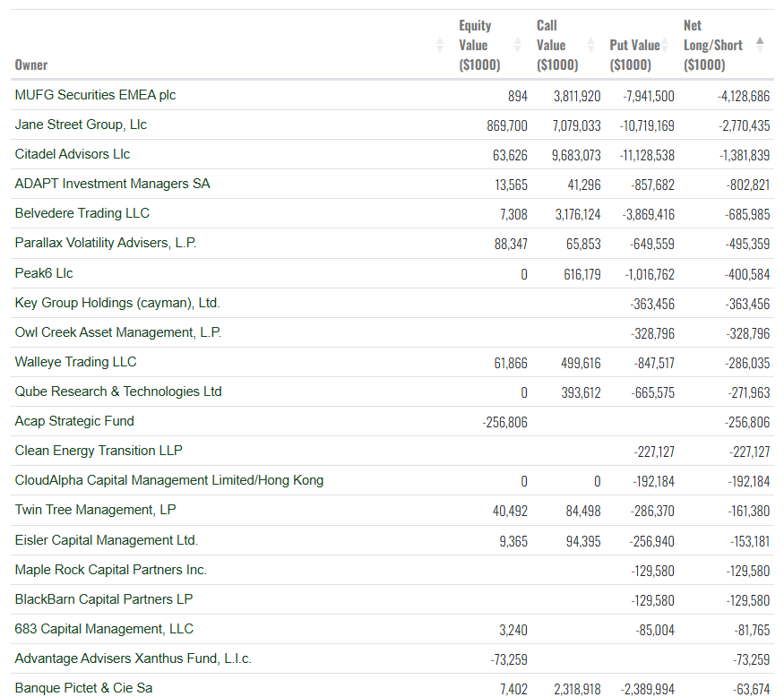Open Acap Strategic Fund link

(x=74, y=420)
